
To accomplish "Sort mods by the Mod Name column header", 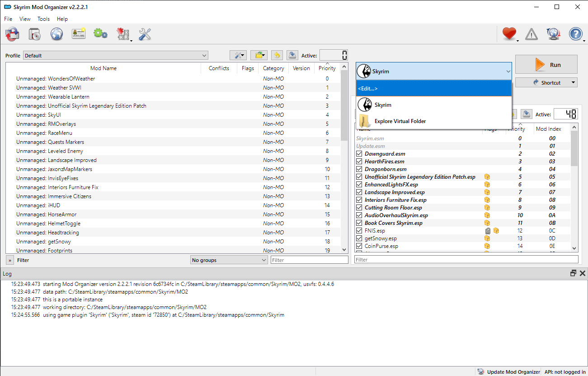I will [103, 68].
